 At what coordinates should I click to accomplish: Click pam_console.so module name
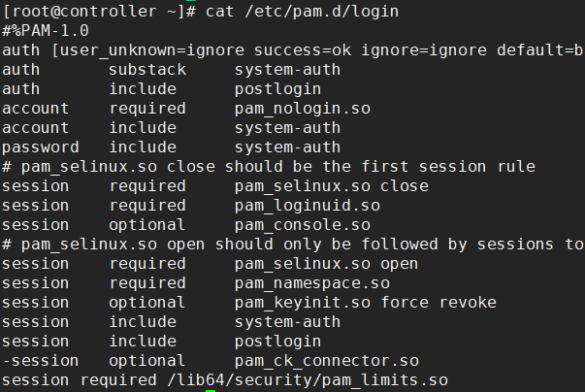coord(302,225)
